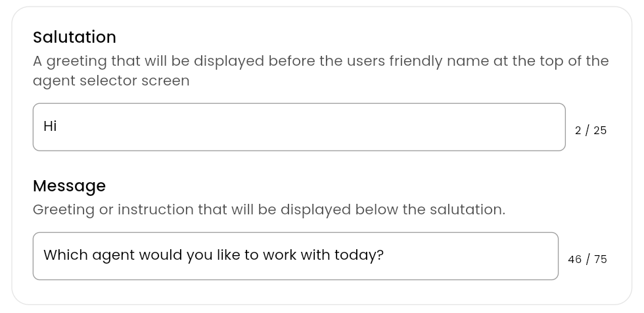The image size is (644, 313).
Task: Click the word "work" in Message field
Action: pos(279,255)
